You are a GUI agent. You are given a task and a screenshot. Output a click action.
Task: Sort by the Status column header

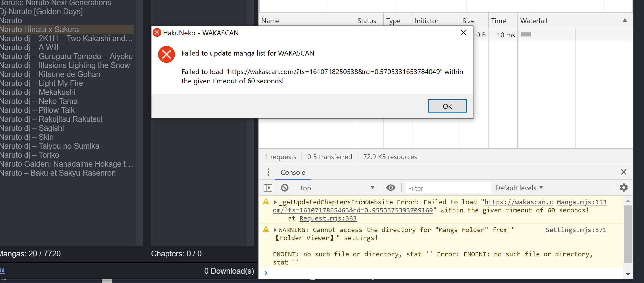369,21
